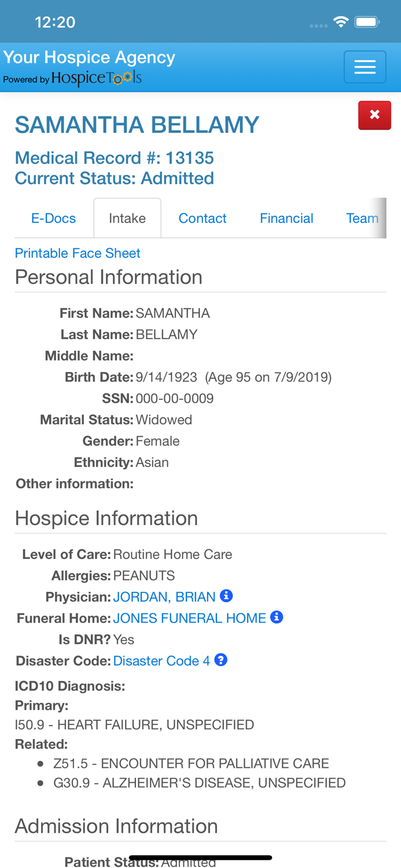
Task: Open physician JORDAN, BRIAN link
Action: coord(164,597)
